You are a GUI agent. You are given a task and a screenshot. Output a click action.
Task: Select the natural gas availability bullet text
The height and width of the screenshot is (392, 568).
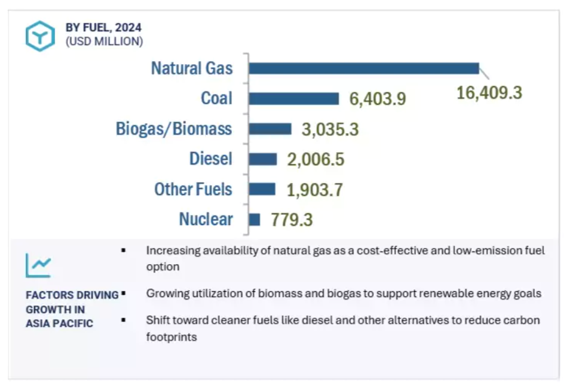click(345, 258)
